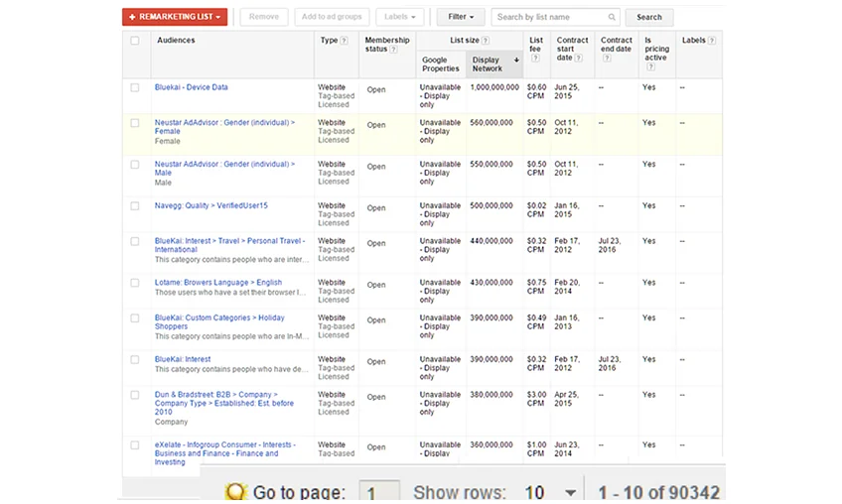The width and height of the screenshot is (842, 504).
Task: Open the Membership status help icon
Action: click(x=393, y=50)
